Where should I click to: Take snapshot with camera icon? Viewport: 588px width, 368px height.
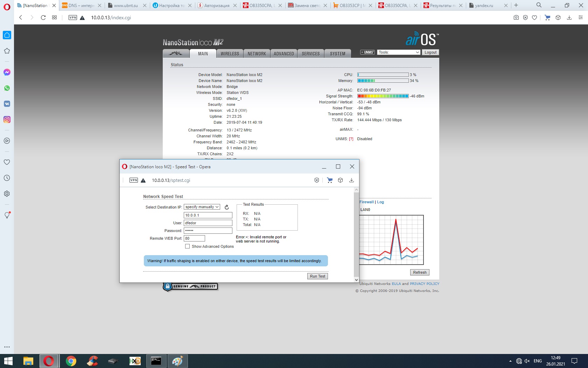click(x=516, y=18)
